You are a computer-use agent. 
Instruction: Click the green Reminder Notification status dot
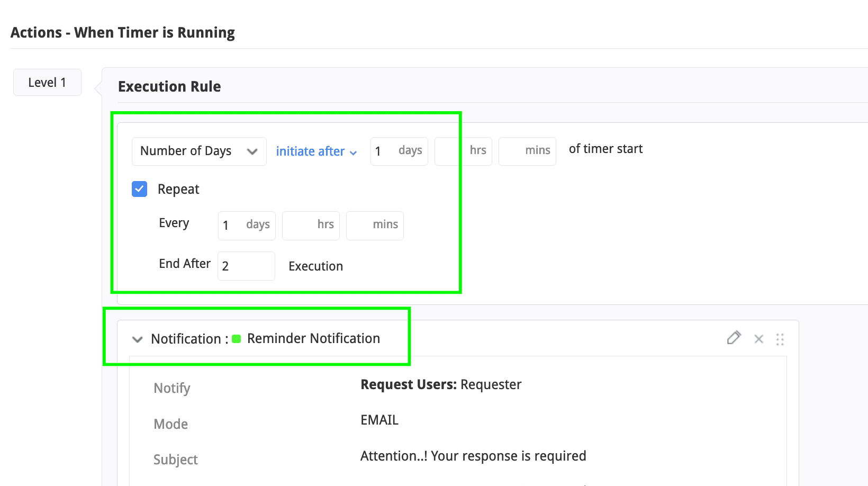click(237, 339)
